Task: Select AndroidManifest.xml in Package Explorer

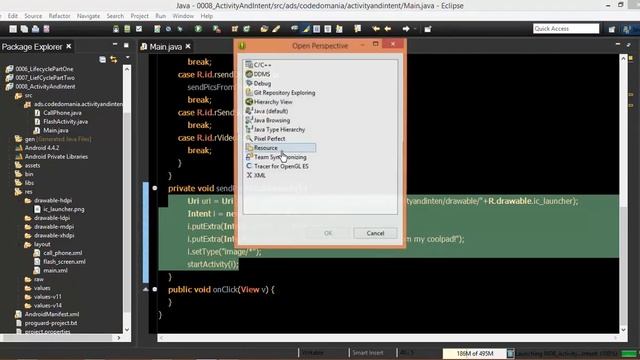Action: click(x=47, y=314)
